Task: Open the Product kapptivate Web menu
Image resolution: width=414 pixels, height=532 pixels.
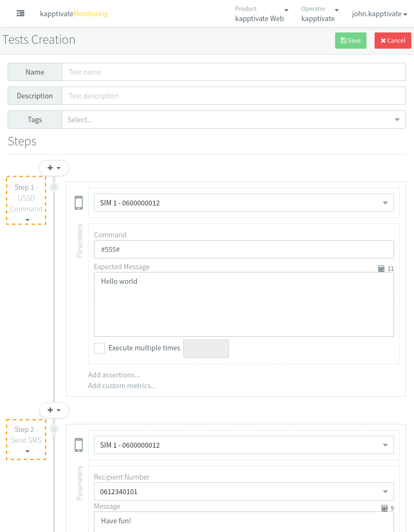Action: [262, 14]
